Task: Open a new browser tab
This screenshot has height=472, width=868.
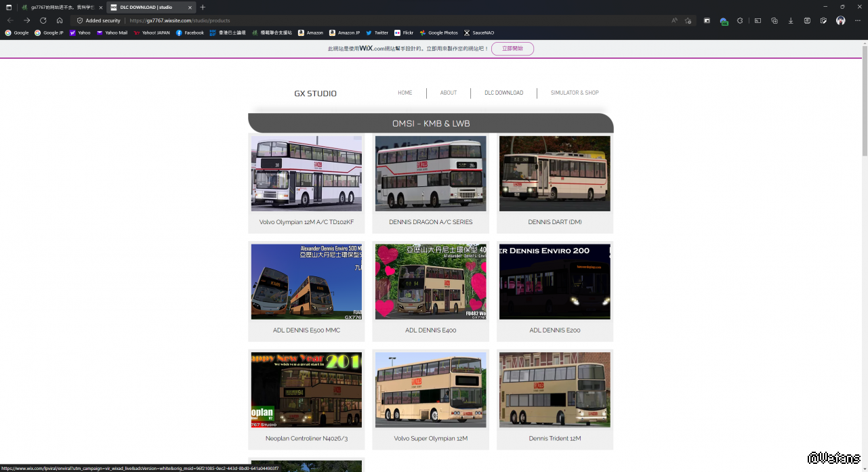Action: point(203,7)
